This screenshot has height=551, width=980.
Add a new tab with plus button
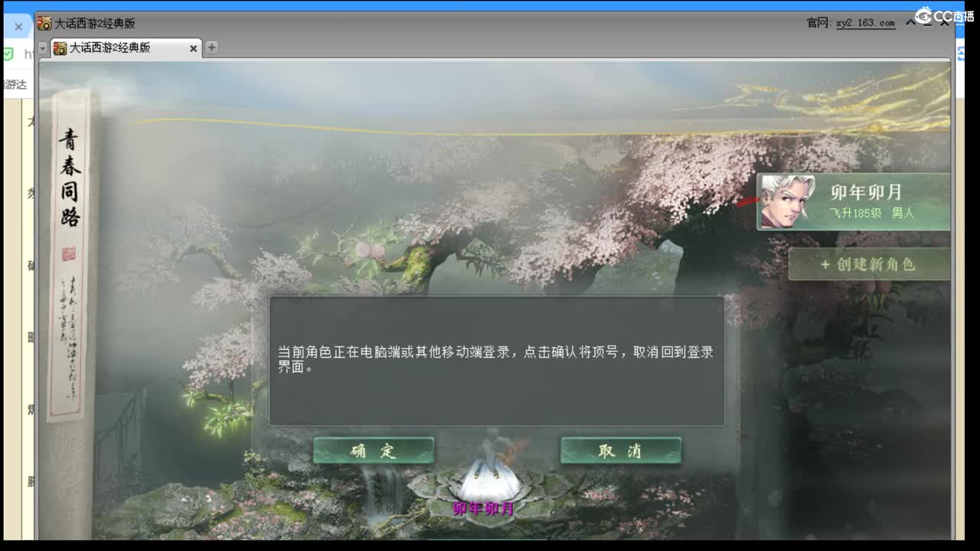point(211,47)
